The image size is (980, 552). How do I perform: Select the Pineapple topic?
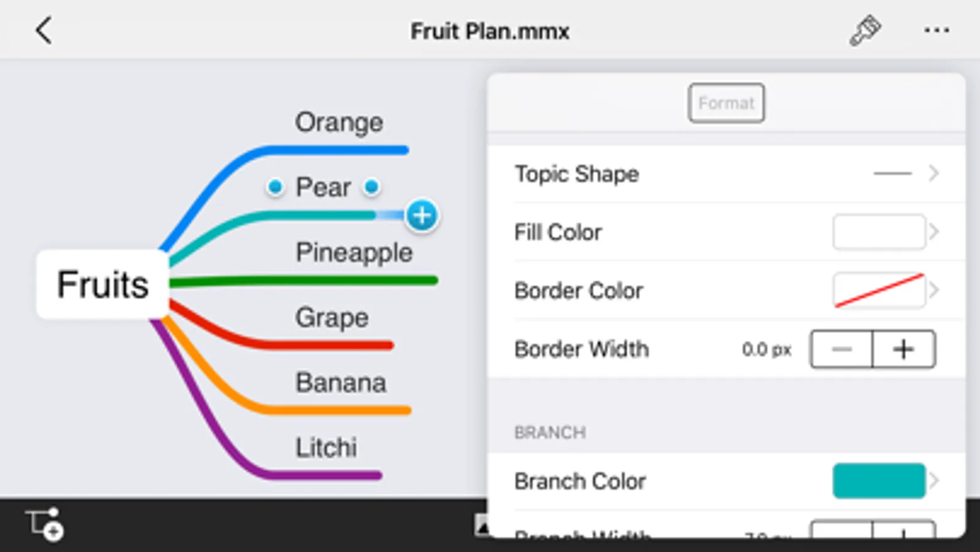click(x=354, y=252)
